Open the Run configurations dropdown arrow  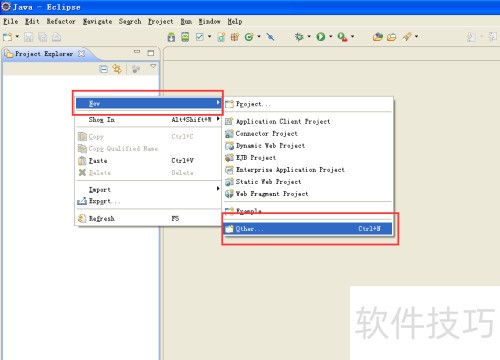[x=331, y=36]
